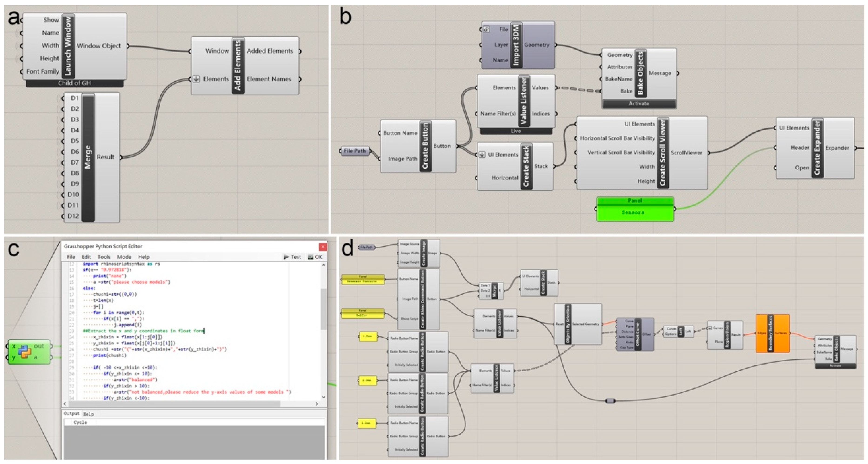Select the orange Boundary Surfaces component
Screen dimensions: 868x464
[x=772, y=333]
